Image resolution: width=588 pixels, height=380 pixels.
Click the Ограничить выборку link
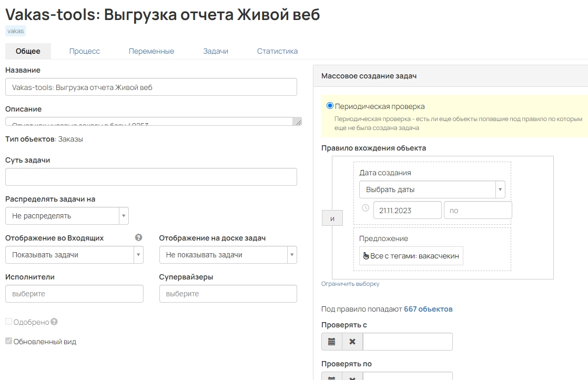(x=350, y=284)
